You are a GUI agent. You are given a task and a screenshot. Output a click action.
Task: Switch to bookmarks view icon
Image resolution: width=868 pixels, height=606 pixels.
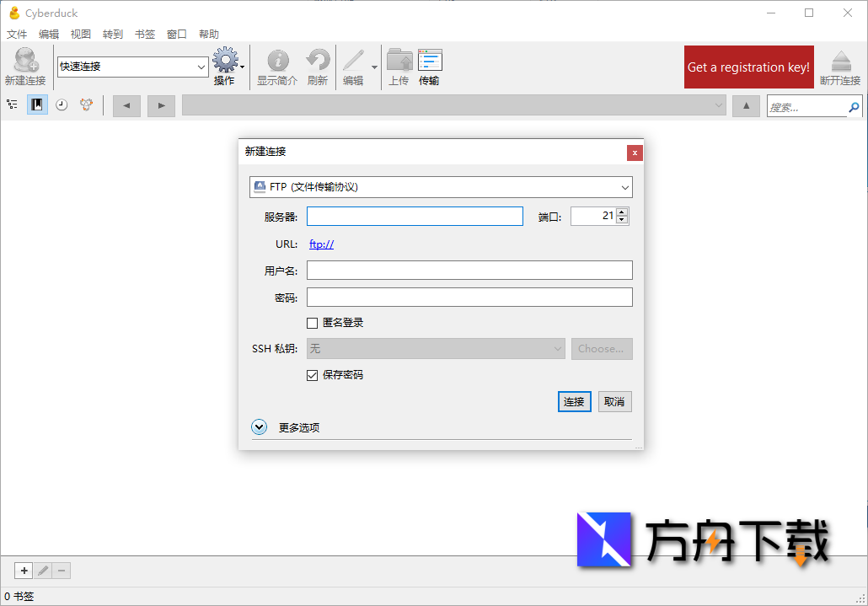[37, 105]
